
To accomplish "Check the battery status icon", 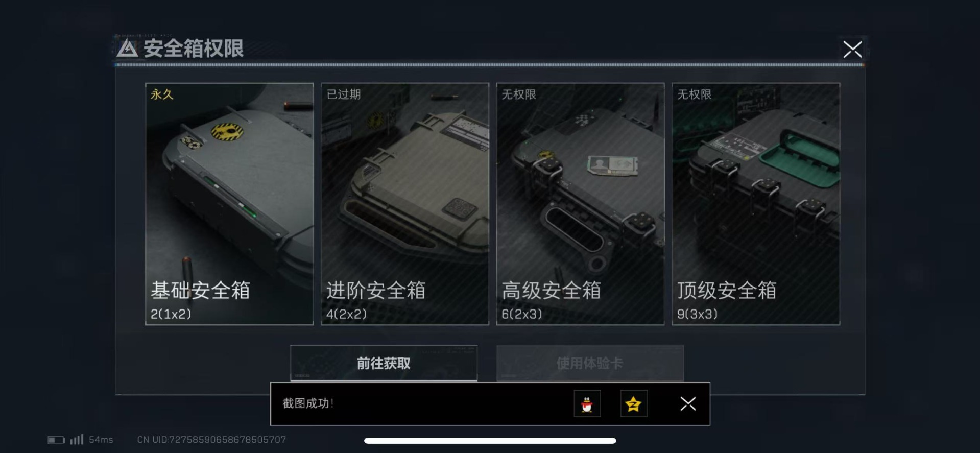I will click(56, 440).
